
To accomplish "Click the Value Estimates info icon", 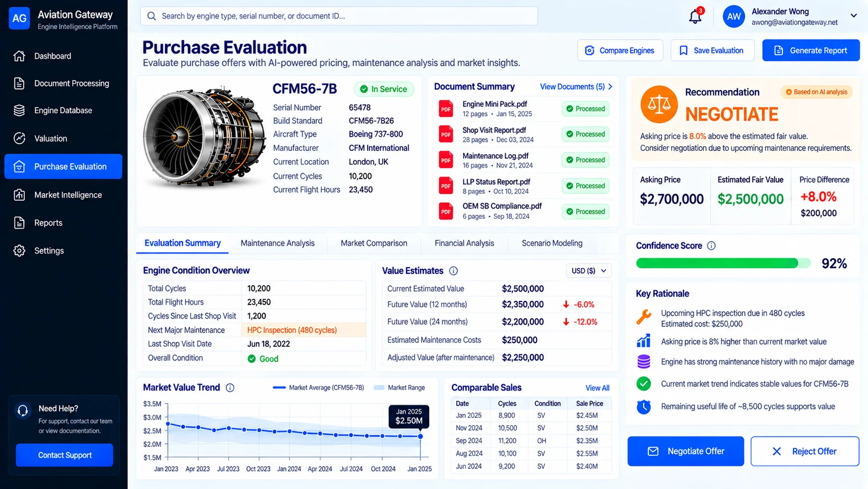I will (453, 271).
